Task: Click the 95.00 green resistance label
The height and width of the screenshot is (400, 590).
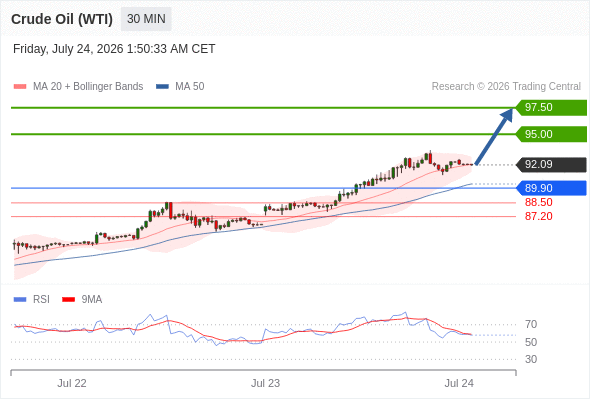Action: coord(551,134)
